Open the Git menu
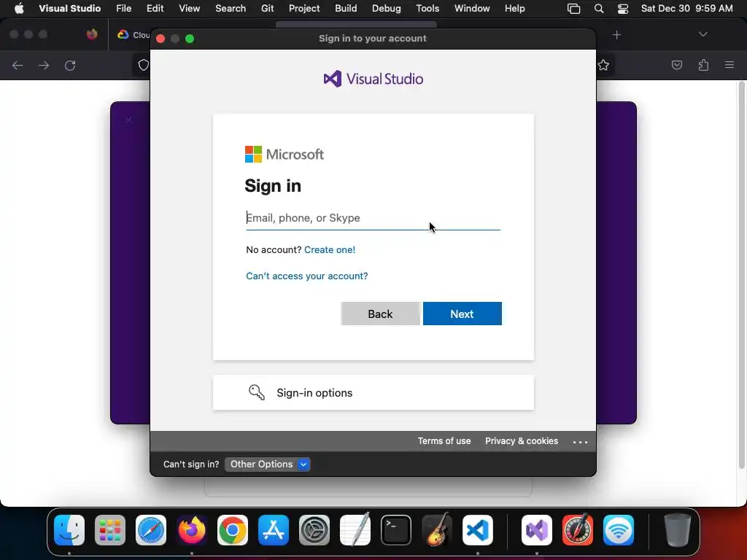Screen dimensions: 747x560 click(267, 9)
